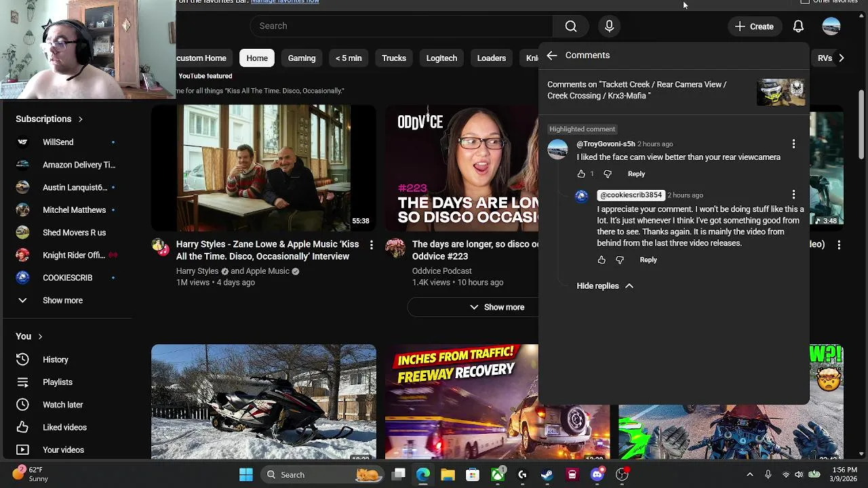The height and width of the screenshot is (488, 868).
Task: Open Harry Styles Zane Lowe interview title
Action: pos(268,250)
